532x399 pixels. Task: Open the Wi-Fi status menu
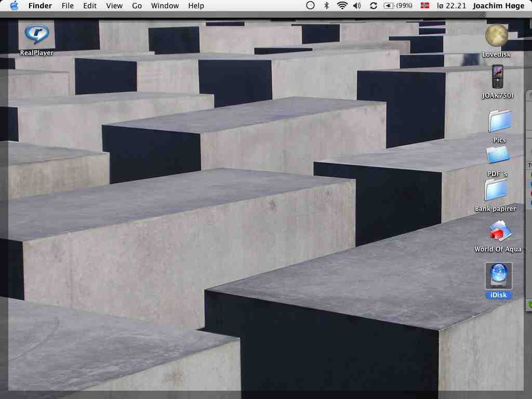342,5
